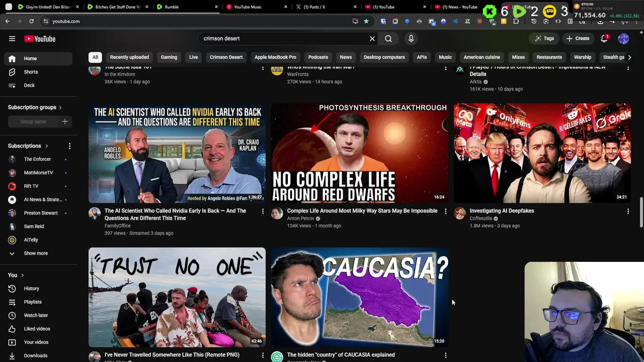Click the magnifier search button
This screenshot has height=362, width=644.
[x=388, y=39]
